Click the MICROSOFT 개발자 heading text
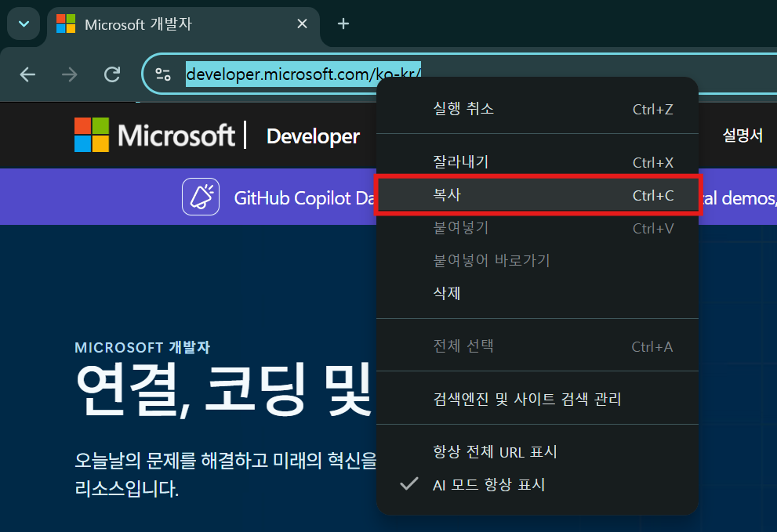The height and width of the screenshot is (532, 777). 142,347
